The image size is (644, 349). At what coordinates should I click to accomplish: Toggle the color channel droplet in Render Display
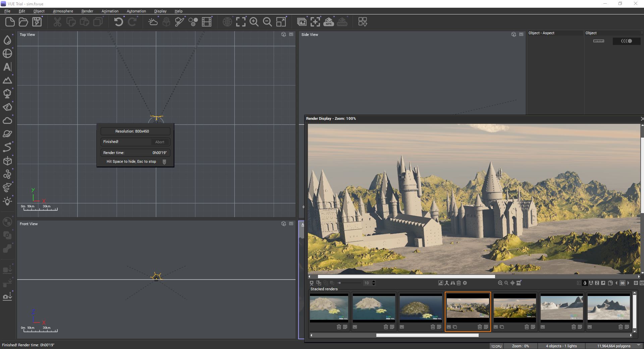click(x=585, y=283)
